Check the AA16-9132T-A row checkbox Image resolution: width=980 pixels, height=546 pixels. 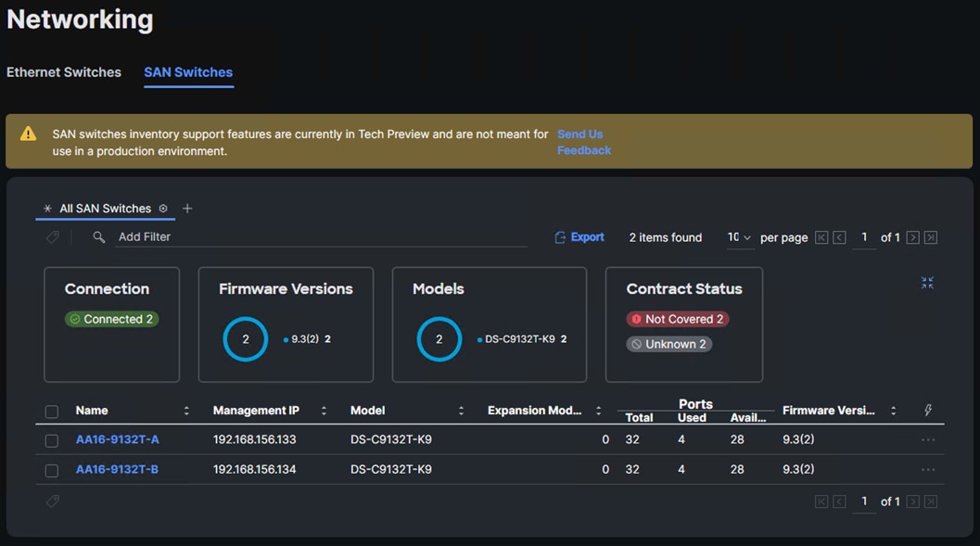click(x=52, y=440)
